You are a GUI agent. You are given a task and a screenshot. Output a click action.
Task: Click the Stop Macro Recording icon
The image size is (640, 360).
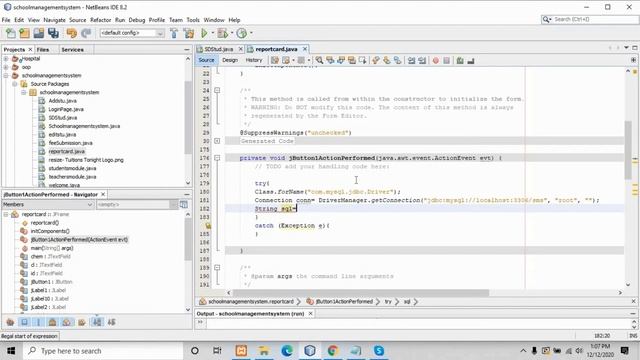click(x=447, y=60)
